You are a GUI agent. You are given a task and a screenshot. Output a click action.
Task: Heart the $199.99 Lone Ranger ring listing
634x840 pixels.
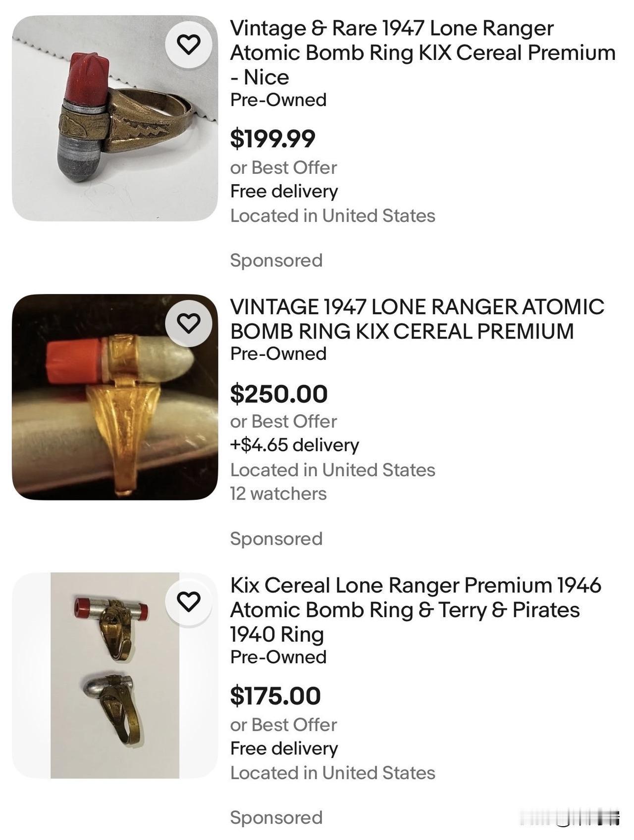point(189,45)
